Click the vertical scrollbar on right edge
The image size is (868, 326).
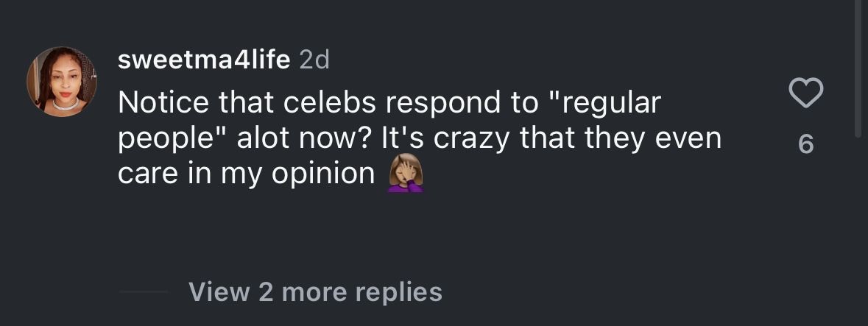(x=857, y=66)
